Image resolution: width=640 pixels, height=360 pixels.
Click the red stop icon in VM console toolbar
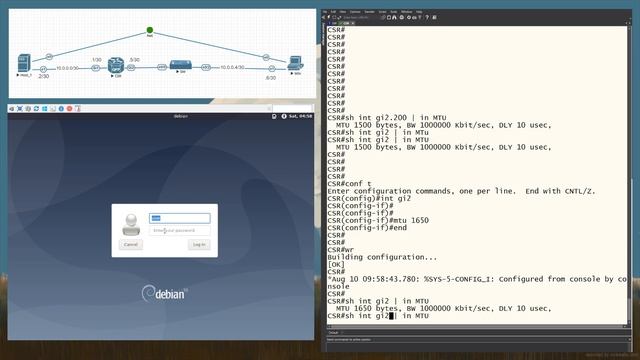69,109
